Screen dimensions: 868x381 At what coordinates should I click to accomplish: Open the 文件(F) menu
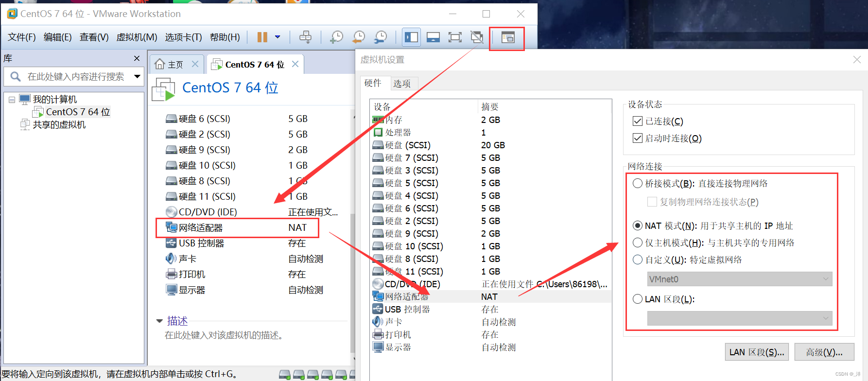(21, 37)
